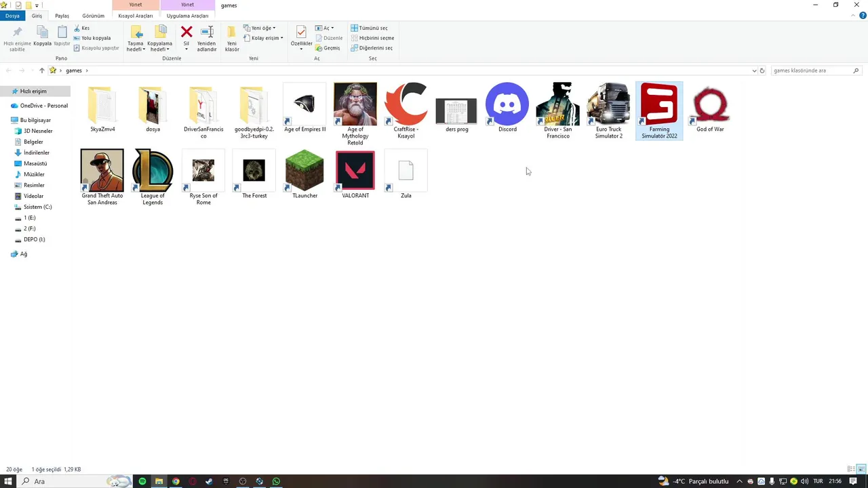This screenshot has height=488, width=868.
Task: Click Yolu kopyala button
Action: click(x=92, y=38)
